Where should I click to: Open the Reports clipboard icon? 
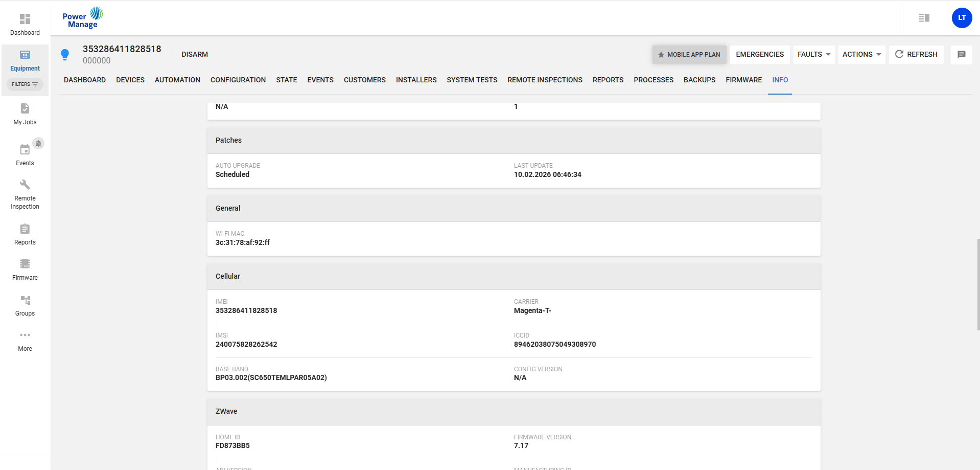coord(25,229)
